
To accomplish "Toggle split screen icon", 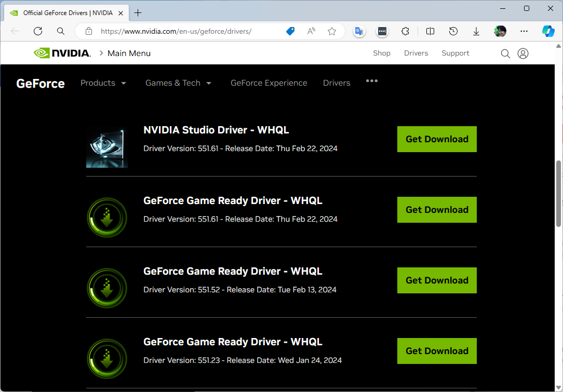I will [430, 31].
